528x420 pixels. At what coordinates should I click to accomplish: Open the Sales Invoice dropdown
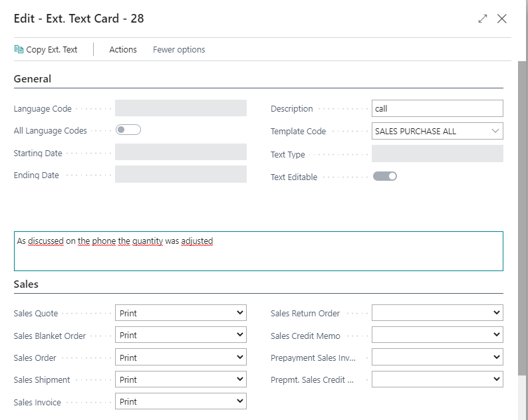[x=181, y=401]
